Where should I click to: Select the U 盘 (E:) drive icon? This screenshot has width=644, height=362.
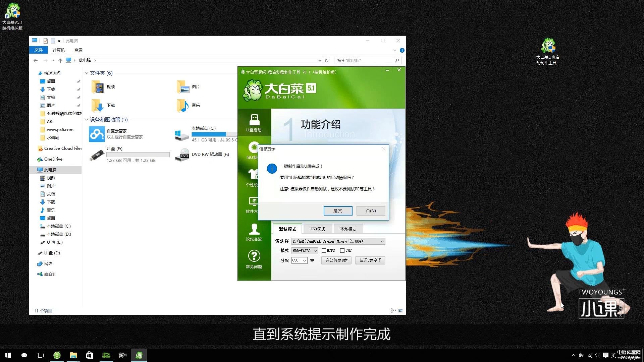[x=97, y=155]
